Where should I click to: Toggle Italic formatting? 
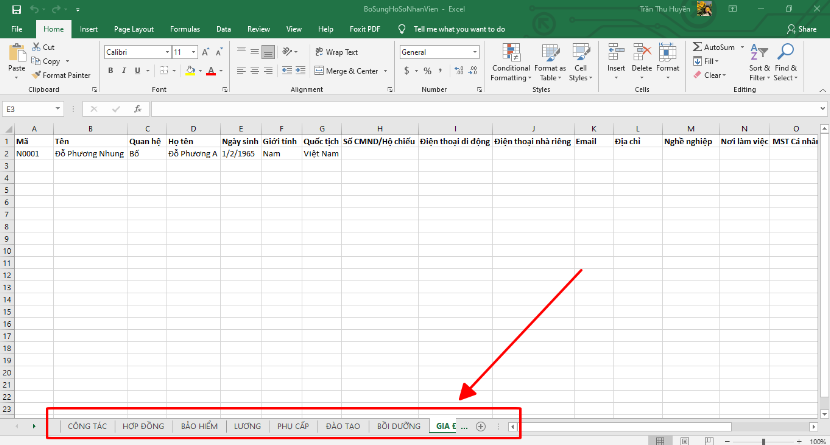tap(124, 71)
